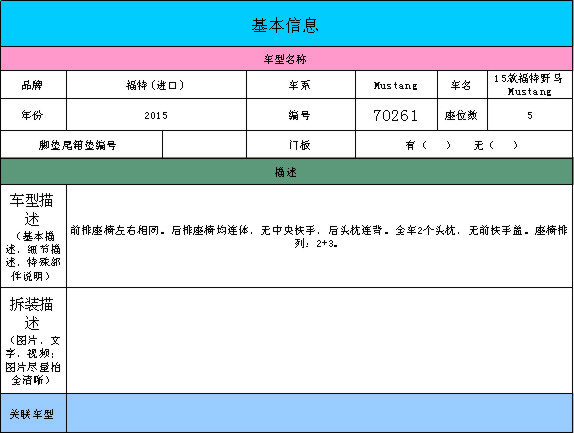Click the Mustang series value cell
The image size is (574, 433).
point(396,85)
